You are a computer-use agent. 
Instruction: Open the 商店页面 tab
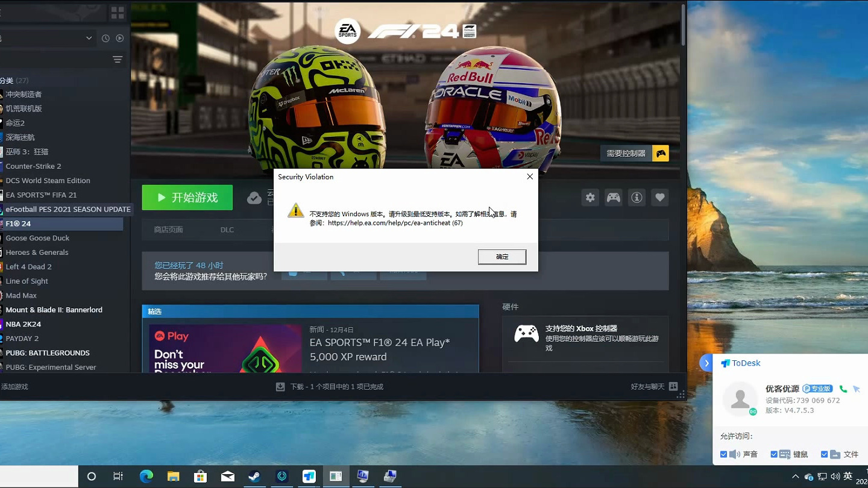tap(168, 230)
